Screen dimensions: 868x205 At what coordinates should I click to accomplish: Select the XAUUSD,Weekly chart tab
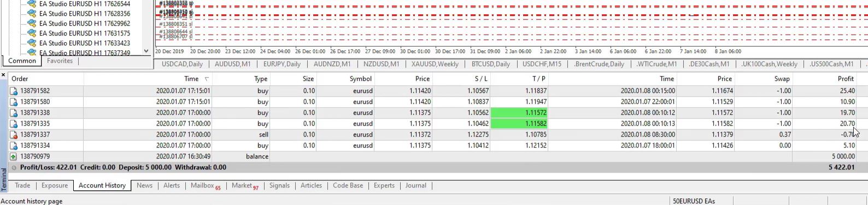click(x=435, y=64)
